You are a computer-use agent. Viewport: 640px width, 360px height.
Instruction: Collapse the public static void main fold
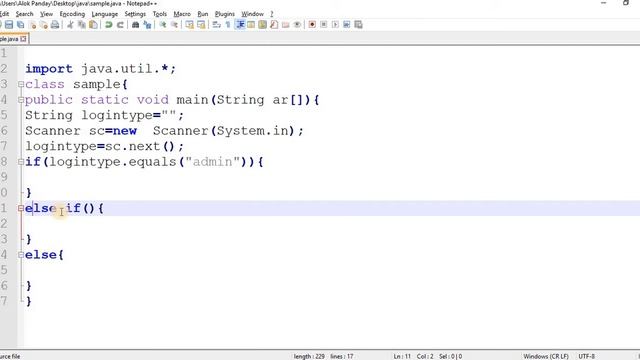pyautogui.click(x=21, y=100)
